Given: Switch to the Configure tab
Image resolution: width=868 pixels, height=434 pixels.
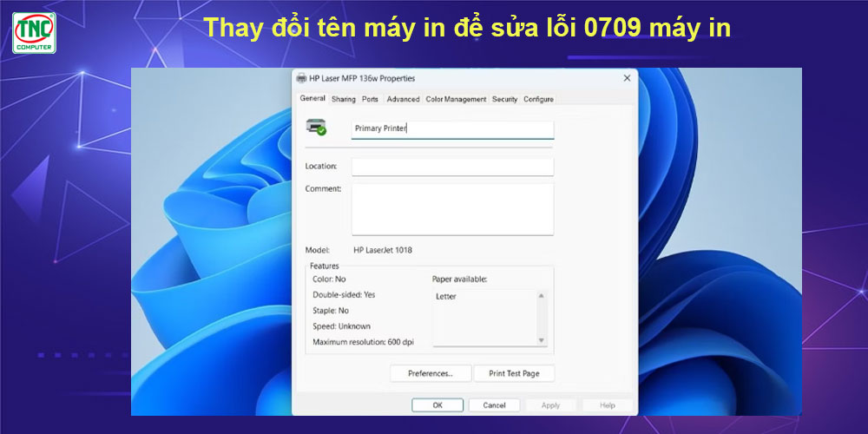Looking at the screenshot, I should click(538, 99).
